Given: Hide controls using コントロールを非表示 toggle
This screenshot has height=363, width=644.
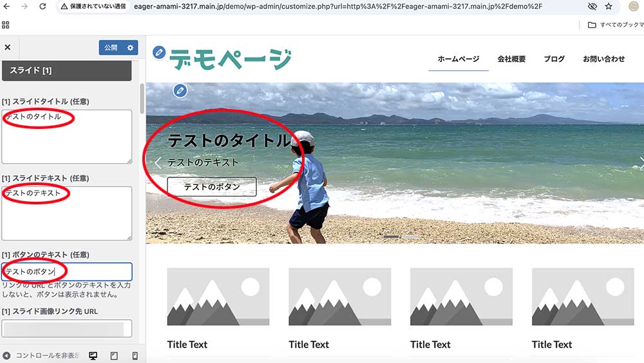Looking at the screenshot, I should coord(41,356).
